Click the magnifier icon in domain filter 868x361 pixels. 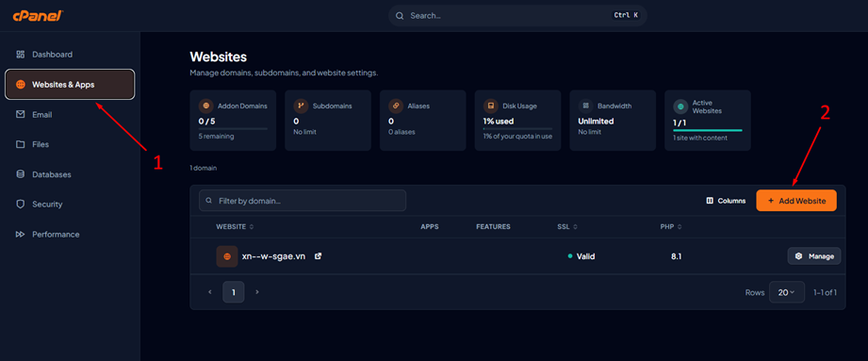click(209, 201)
